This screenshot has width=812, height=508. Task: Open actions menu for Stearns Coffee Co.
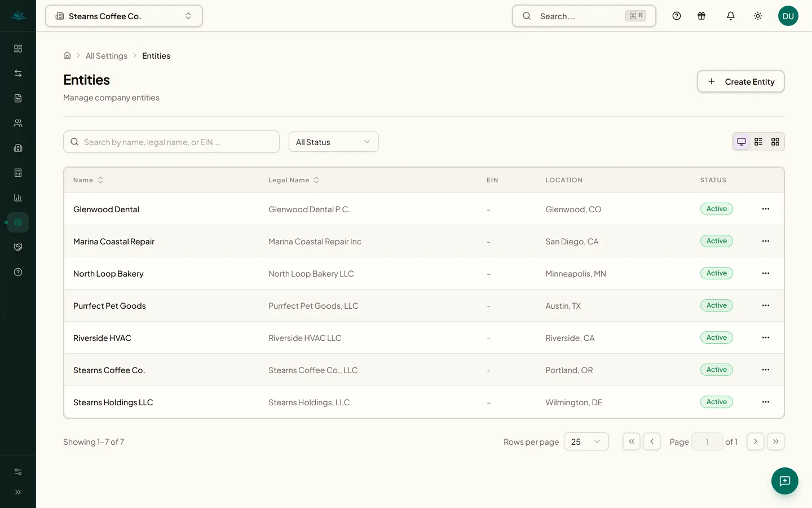point(766,370)
